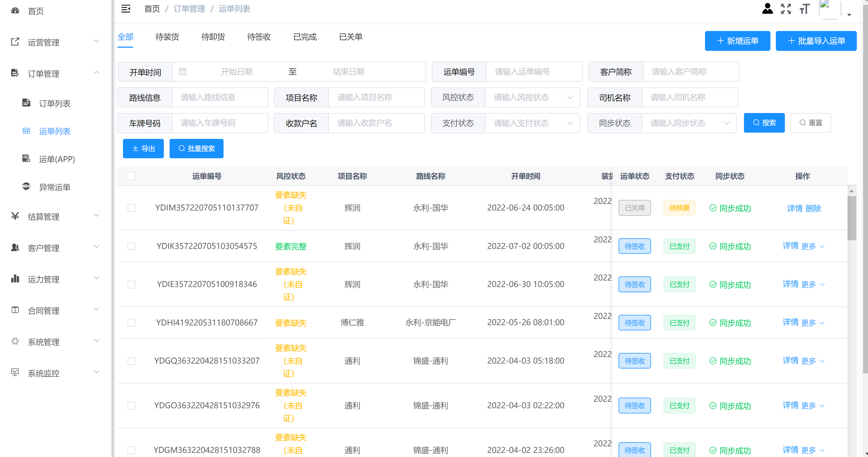Click the 系统管理 gear icon
The image size is (868, 457).
[x=15, y=341]
